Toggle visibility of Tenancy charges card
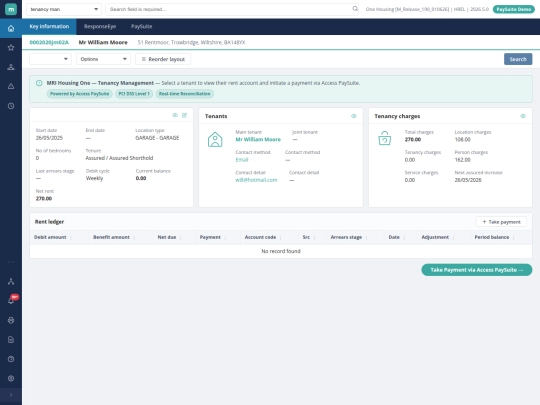The image size is (540, 405). [x=523, y=116]
